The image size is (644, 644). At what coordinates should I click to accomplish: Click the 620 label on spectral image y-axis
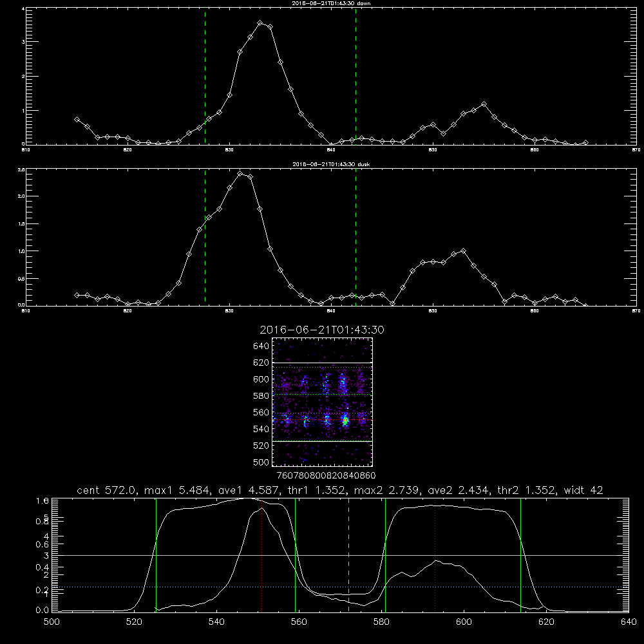pos(261,363)
